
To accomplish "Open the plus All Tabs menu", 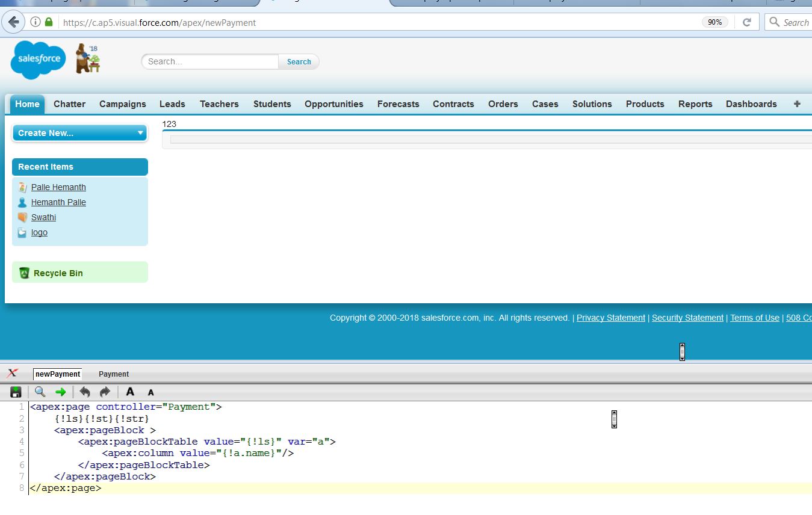I will (x=797, y=104).
